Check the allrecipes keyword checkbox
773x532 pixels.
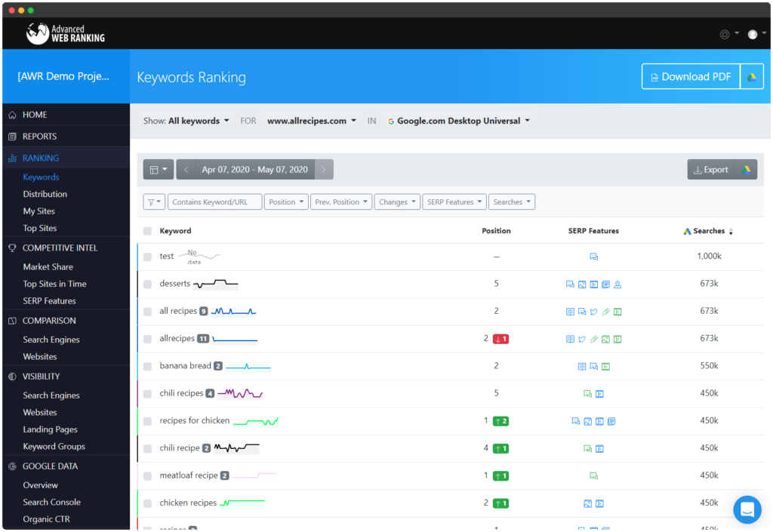147,339
